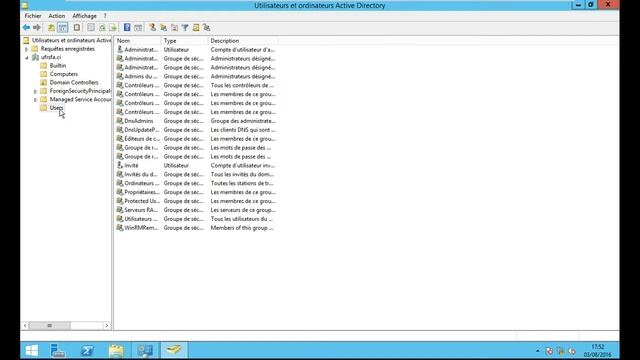Image resolution: width=640 pixels, height=360 pixels.
Task: Open the Action menu
Action: tap(56, 16)
